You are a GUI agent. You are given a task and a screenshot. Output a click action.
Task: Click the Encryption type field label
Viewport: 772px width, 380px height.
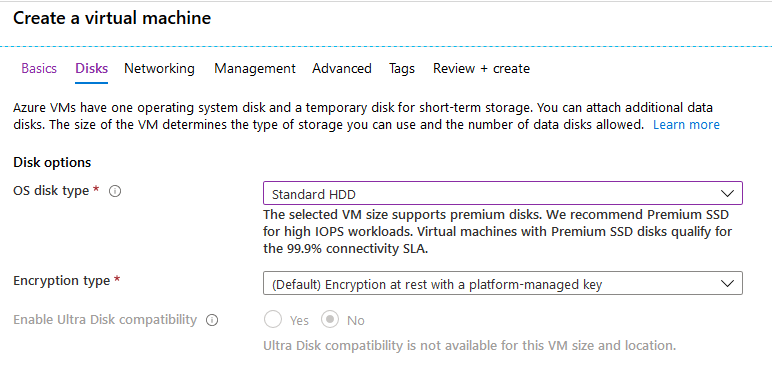(x=62, y=281)
